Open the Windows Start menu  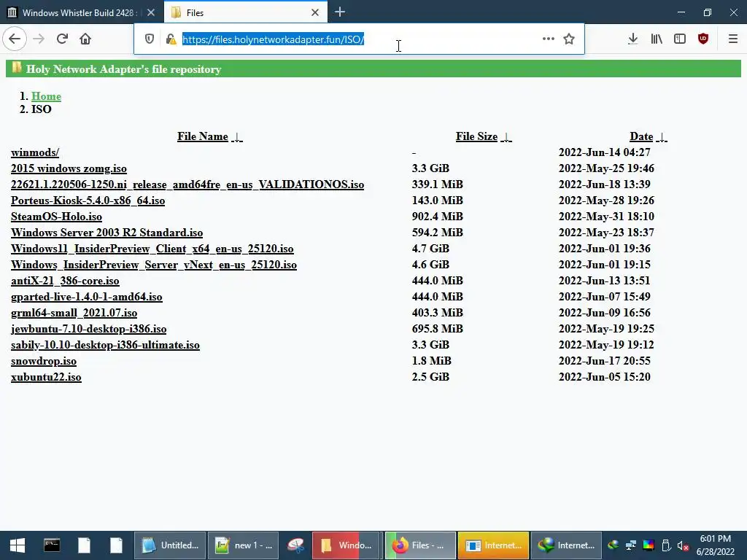coord(18,545)
